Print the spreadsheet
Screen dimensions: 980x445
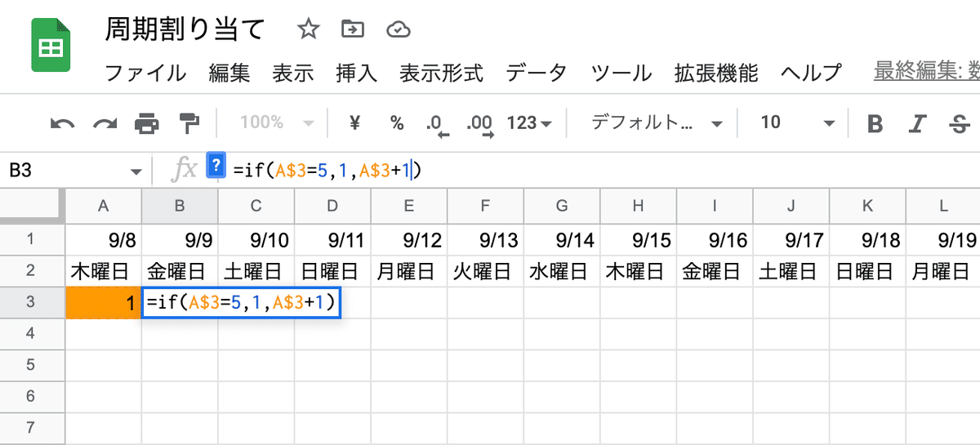147,123
